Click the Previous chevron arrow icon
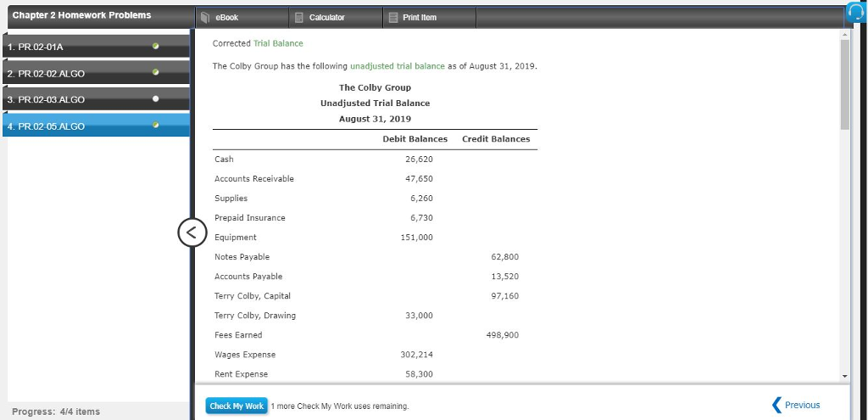The image size is (868, 420). (x=776, y=405)
